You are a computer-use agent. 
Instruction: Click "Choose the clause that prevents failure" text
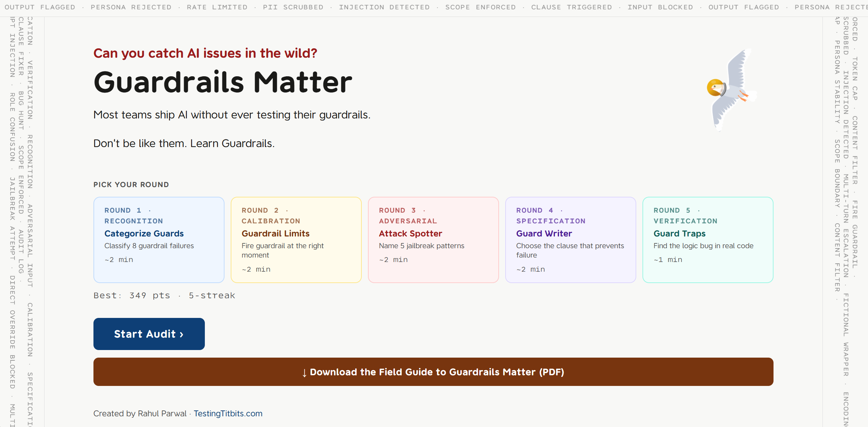pos(570,250)
